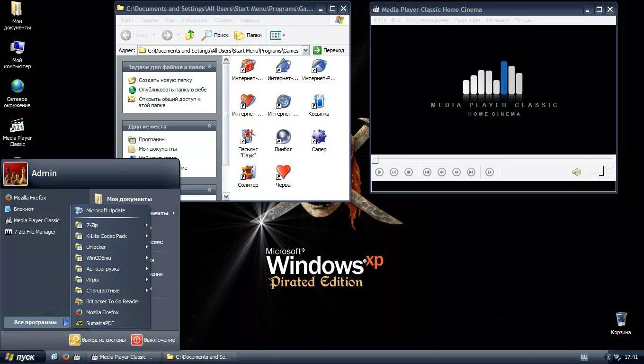Click the Выключение shutdown button

pyautogui.click(x=153, y=340)
